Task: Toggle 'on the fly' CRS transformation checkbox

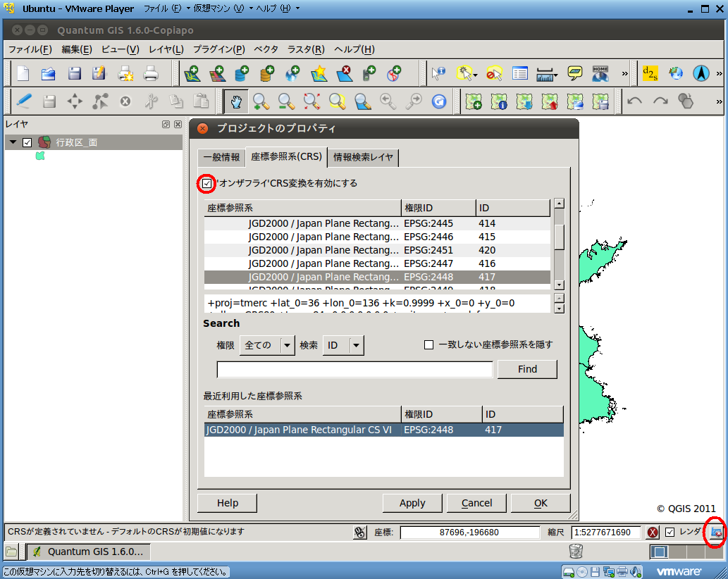Action: tap(206, 183)
